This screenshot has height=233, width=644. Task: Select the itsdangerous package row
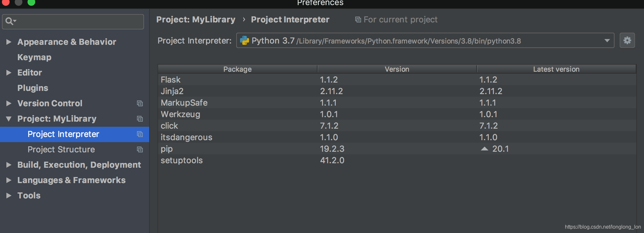coord(397,137)
